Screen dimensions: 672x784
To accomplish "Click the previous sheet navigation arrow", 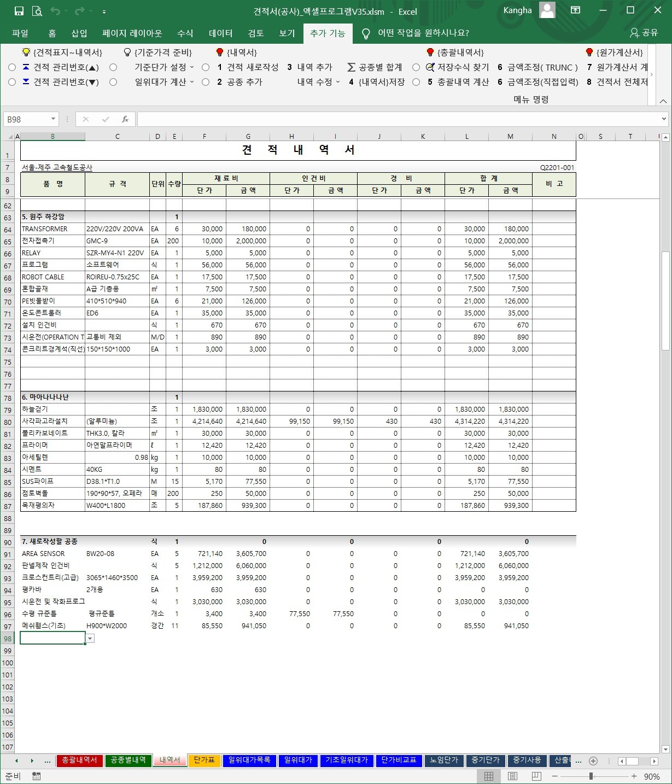I will [x=16, y=760].
